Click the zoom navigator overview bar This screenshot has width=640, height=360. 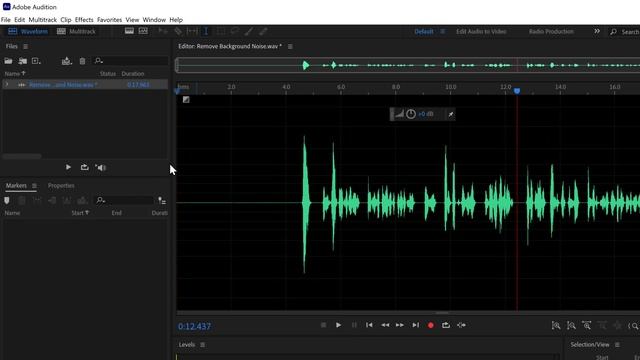408,65
